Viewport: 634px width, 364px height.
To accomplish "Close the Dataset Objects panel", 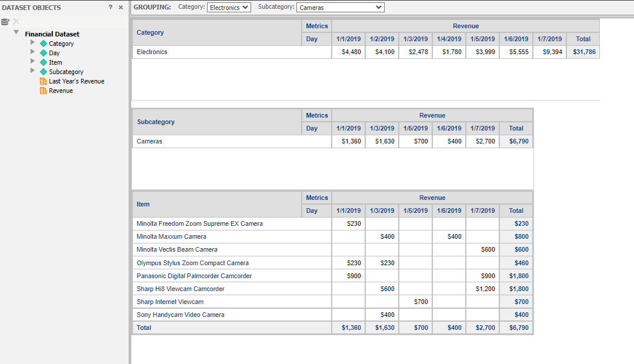I will tap(121, 7).
